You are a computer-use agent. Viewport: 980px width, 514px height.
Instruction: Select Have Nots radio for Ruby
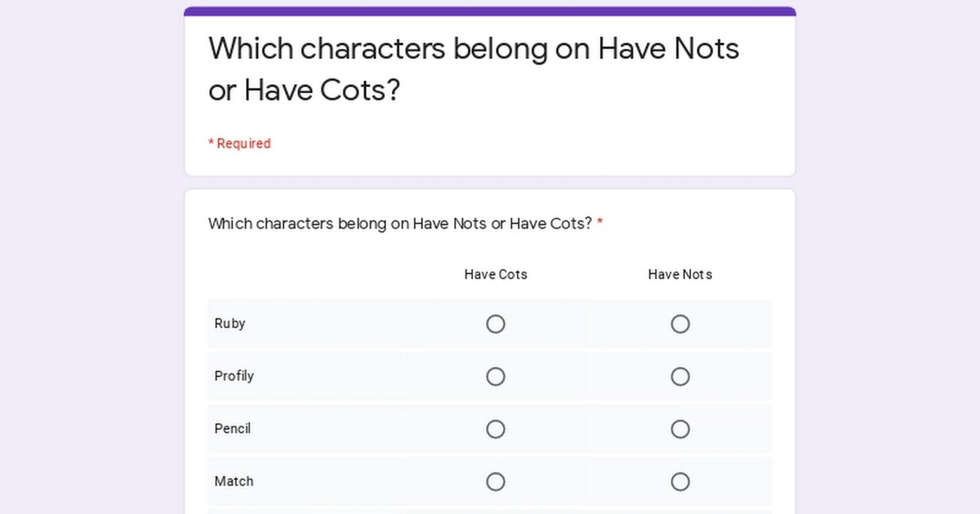[680, 324]
